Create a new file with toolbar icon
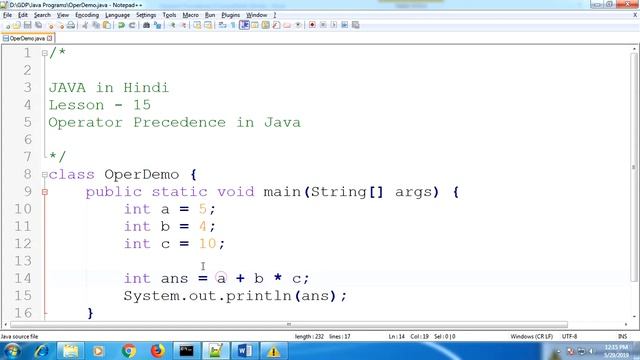This screenshot has height=360, width=640. [x=7, y=25]
